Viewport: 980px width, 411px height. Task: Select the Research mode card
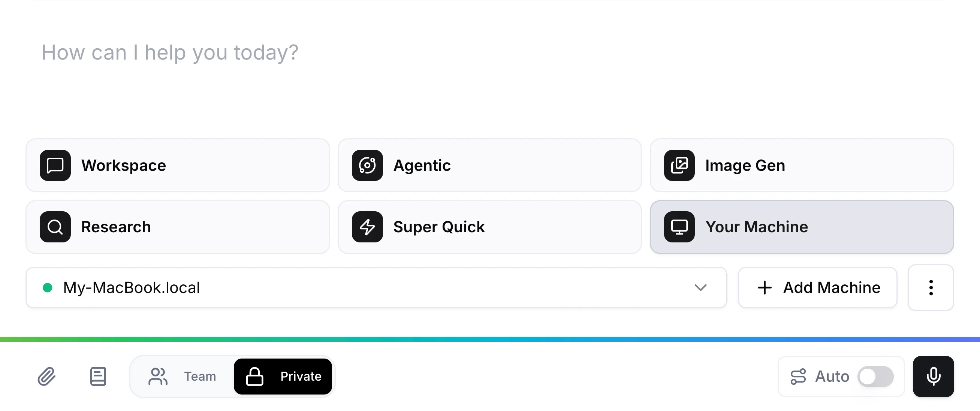pyautogui.click(x=177, y=227)
